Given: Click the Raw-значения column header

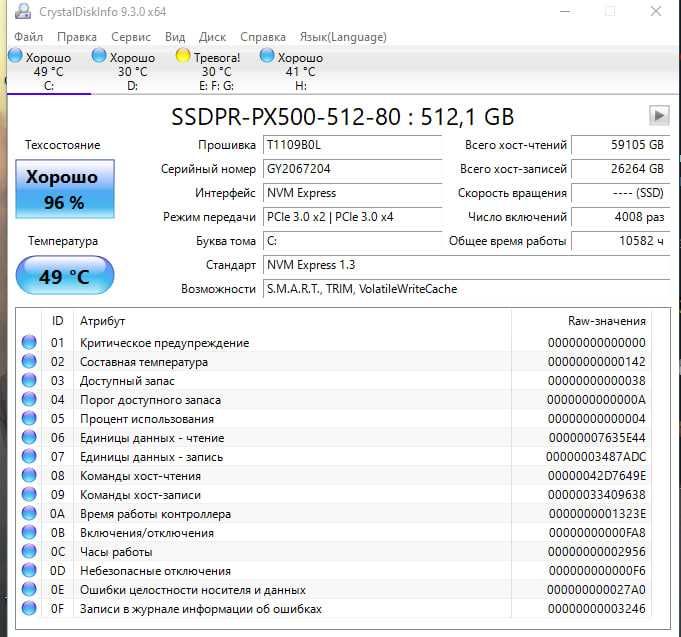Looking at the screenshot, I should pos(581,321).
